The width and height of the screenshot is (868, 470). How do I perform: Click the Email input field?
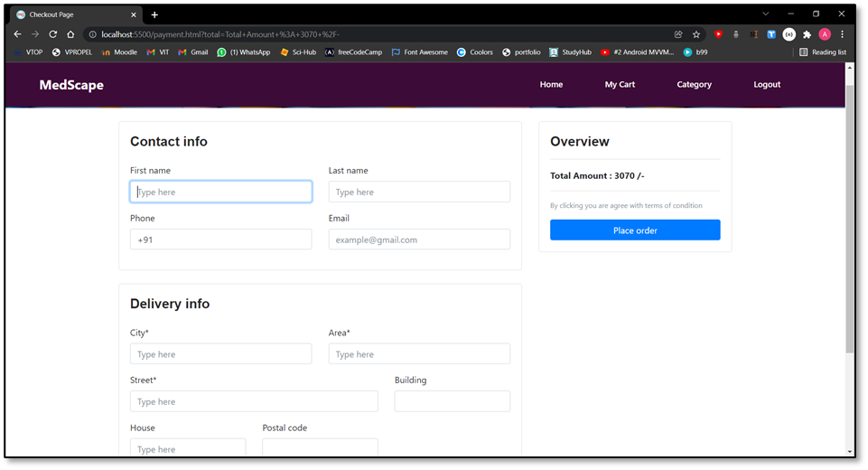click(x=419, y=240)
